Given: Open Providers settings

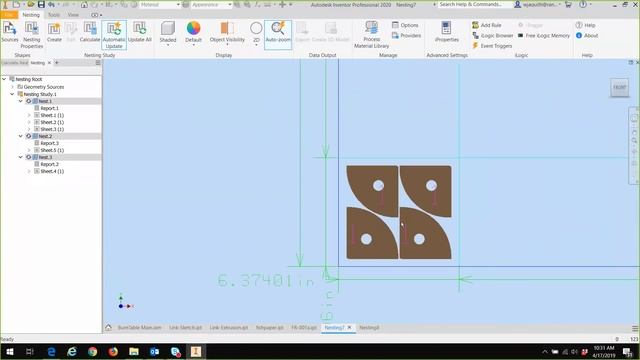Looking at the screenshot, I should point(406,36).
